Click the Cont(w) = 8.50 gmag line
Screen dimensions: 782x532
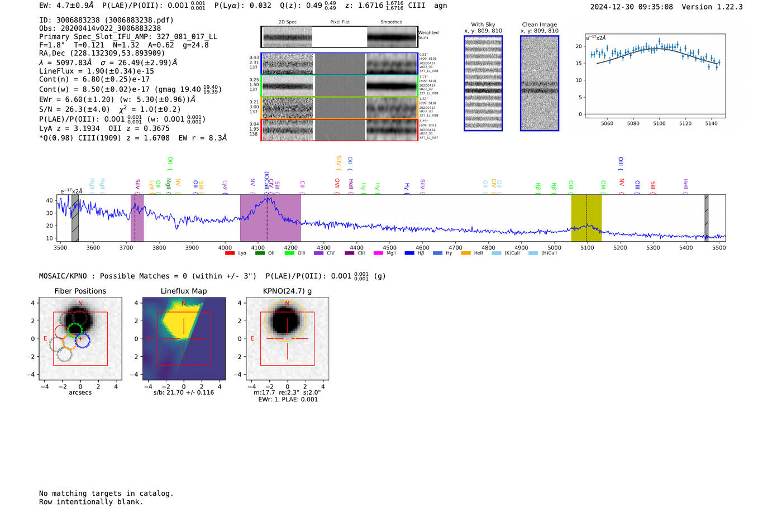point(130,89)
